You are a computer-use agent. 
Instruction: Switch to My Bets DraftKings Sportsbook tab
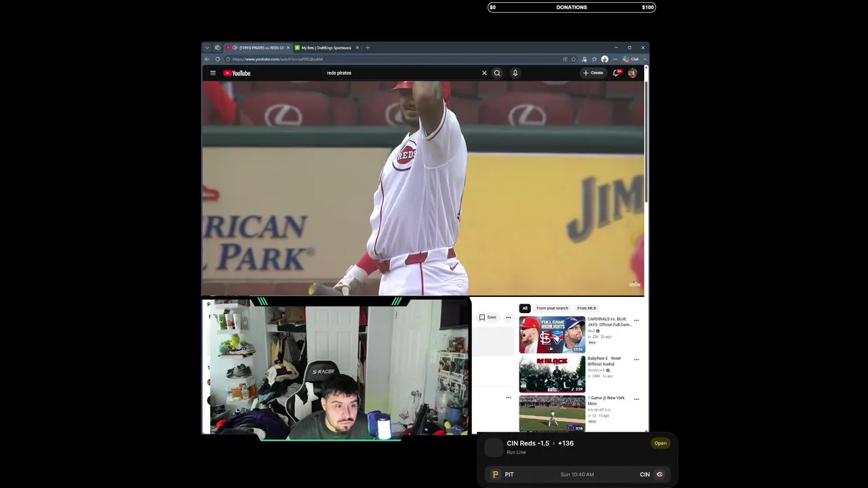tap(326, 47)
